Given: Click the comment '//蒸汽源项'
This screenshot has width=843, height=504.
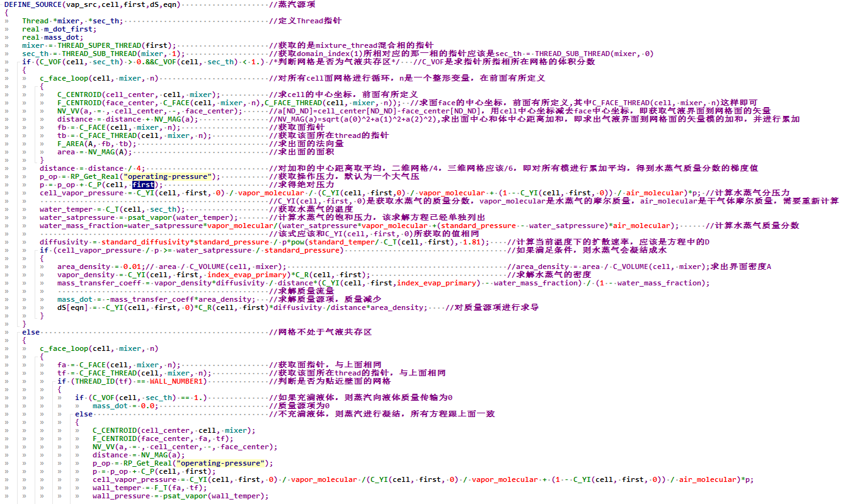Looking at the screenshot, I should (x=291, y=4).
